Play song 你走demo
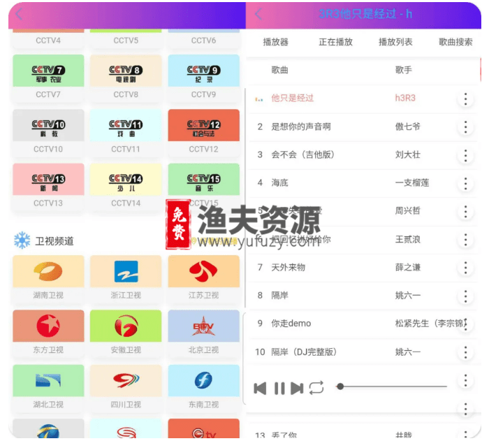The height and width of the screenshot is (448, 489). (x=291, y=324)
